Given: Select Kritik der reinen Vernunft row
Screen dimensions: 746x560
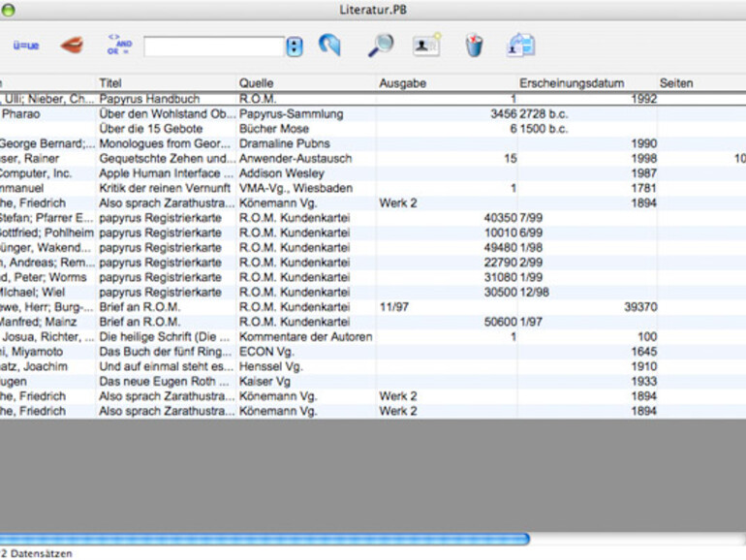Looking at the screenshot, I should (x=373, y=188).
